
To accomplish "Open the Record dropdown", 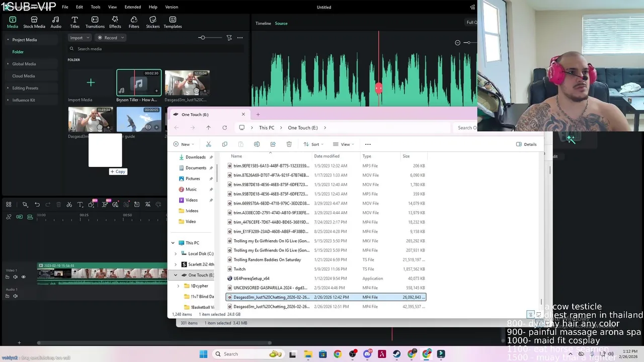I will click(110, 38).
